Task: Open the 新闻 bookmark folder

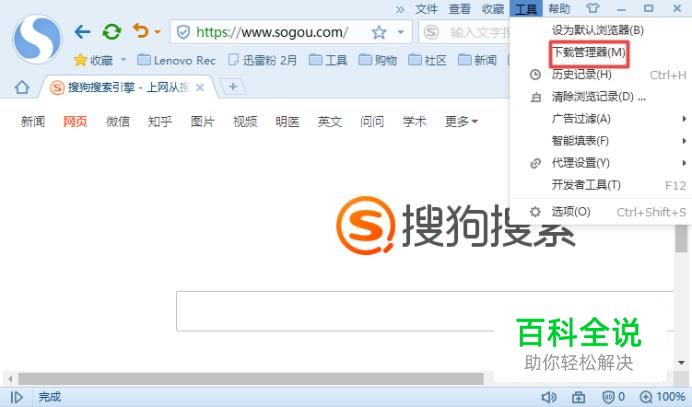Action: point(478,60)
